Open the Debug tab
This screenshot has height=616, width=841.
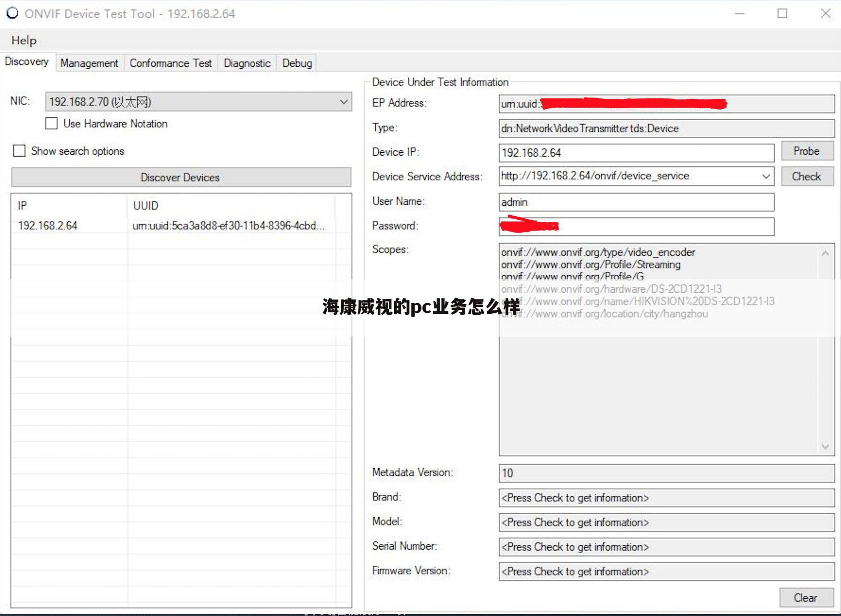coord(297,63)
